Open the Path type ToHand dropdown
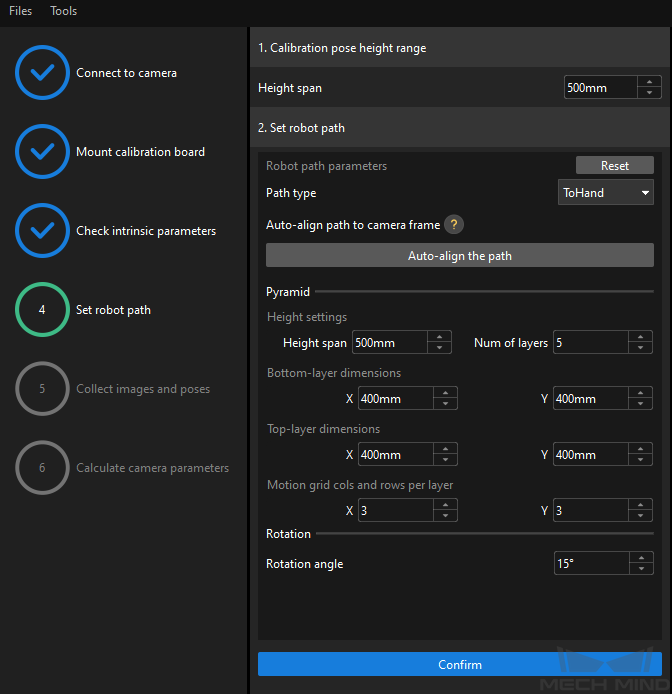This screenshot has height=694, width=672. [605, 193]
